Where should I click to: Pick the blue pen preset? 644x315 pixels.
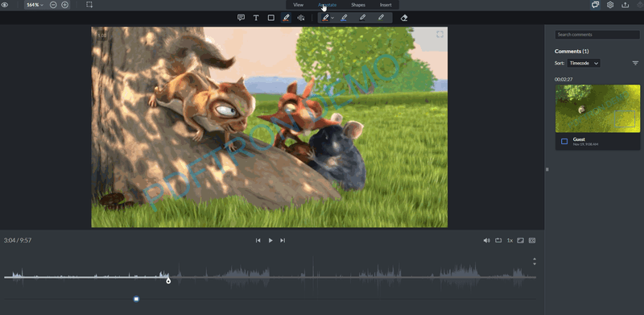click(344, 18)
